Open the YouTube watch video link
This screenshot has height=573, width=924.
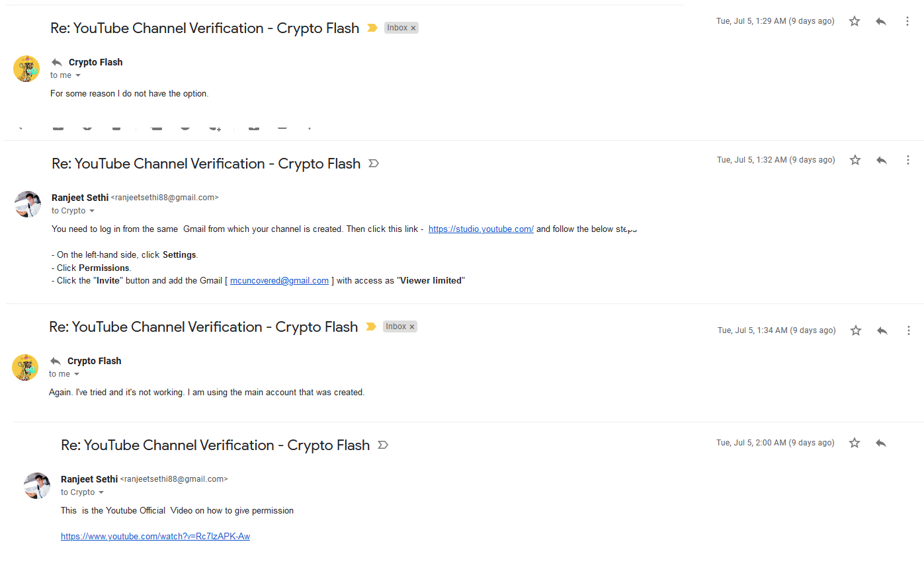155,536
